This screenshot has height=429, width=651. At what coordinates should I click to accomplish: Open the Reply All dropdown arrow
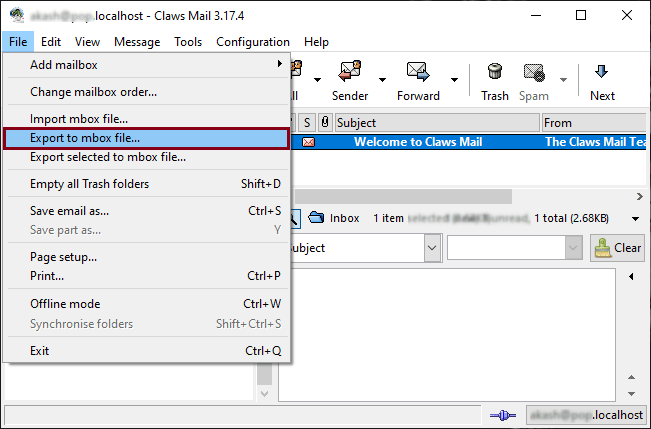click(317, 79)
